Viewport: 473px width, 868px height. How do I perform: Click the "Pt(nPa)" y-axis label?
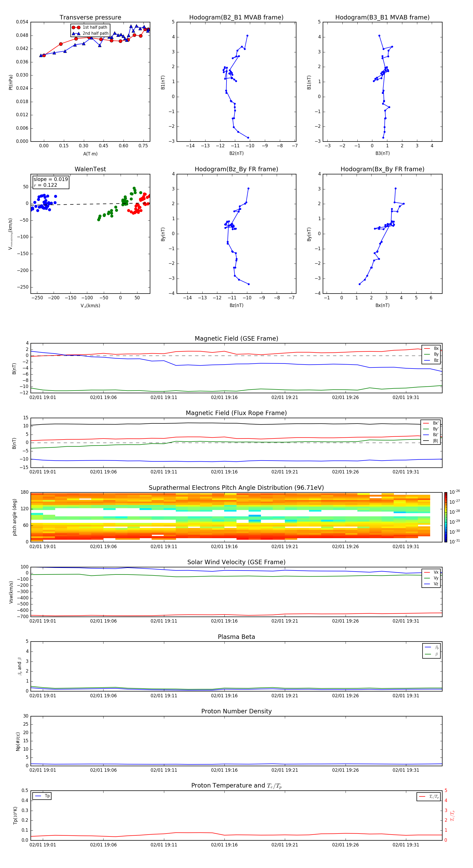tap(11, 82)
